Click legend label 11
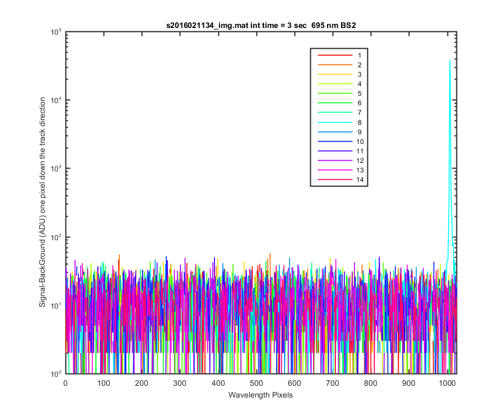The width and height of the screenshot is (504, 420). pos(360,151)
